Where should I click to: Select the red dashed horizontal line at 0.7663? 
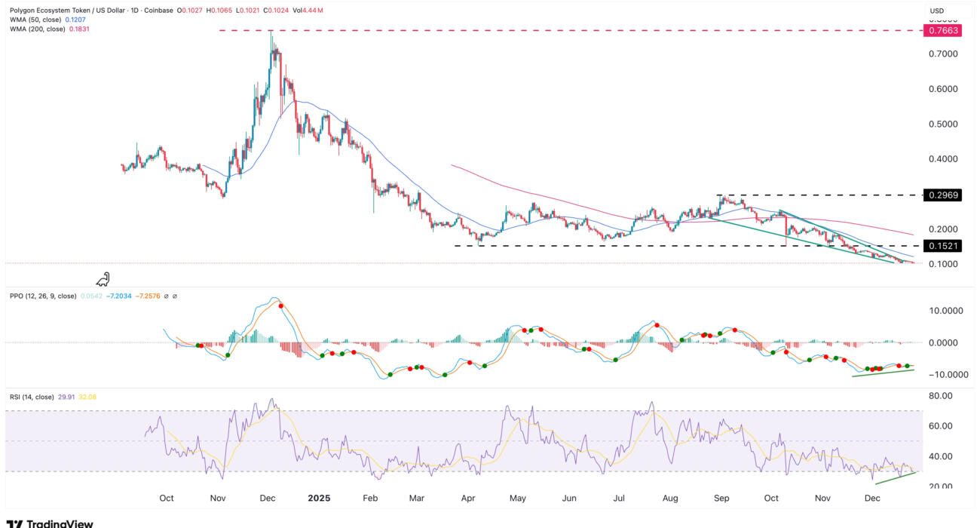(x=528, y=31)
